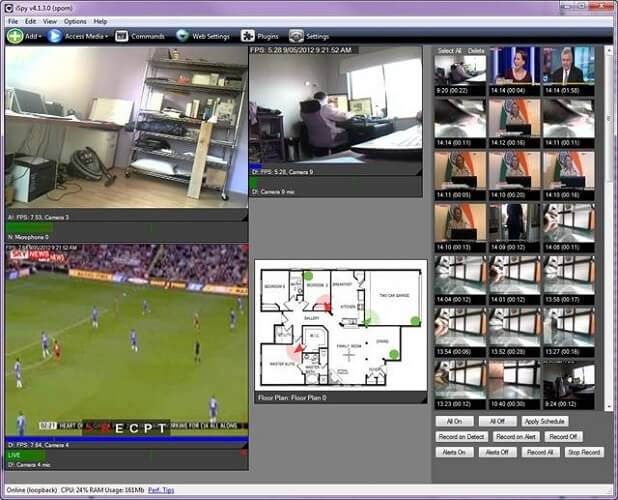Click the green marker in the Dining area
Viewport: 618px width, 500px height.
coord(393,354)
